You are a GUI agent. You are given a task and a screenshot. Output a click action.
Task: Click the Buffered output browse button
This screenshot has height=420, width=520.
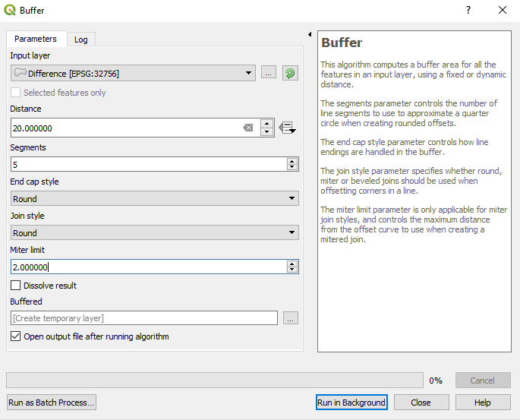coord(290,318)
